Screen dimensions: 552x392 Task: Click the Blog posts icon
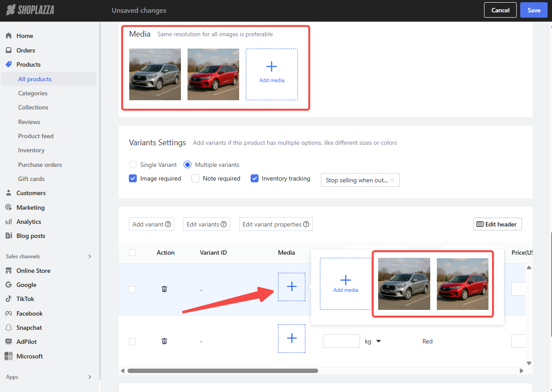(8, 236)
